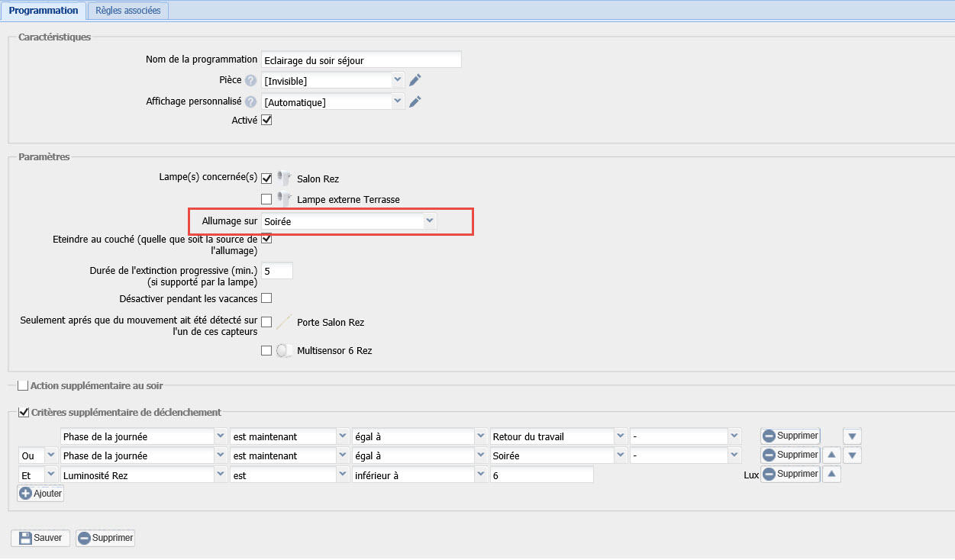Move the Soirée criterion row down

point(853,455)
